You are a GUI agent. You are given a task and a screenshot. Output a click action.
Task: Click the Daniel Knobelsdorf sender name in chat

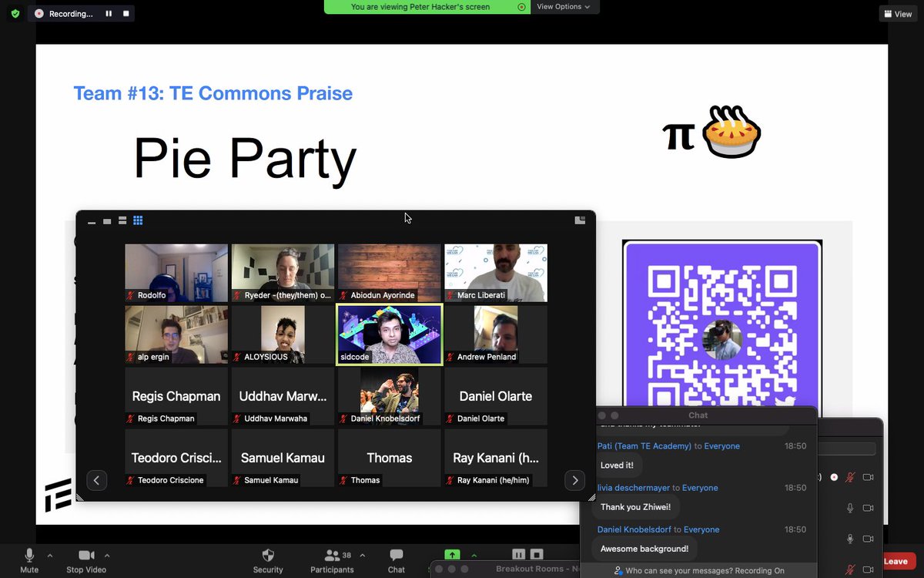[x=634, y=529]
